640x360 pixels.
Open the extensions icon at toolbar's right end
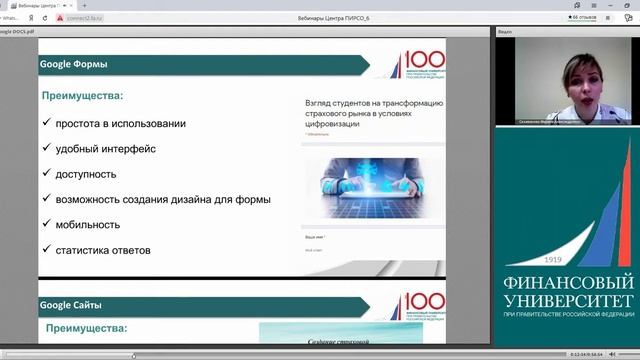pos(628,18)
